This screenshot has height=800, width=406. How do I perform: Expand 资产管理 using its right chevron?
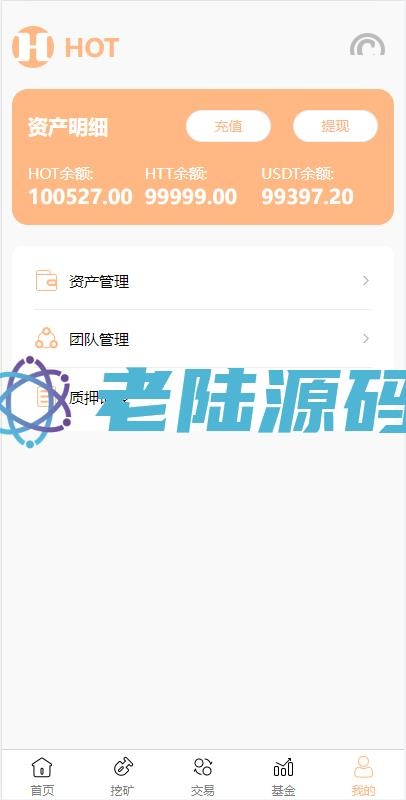pos(366,281)
